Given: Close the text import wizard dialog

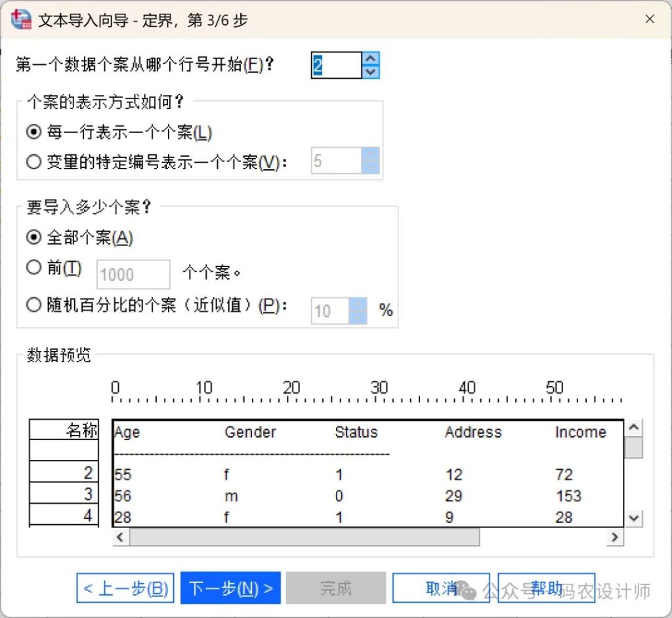Looking at the screenshot, I should (x=650, y=20).
